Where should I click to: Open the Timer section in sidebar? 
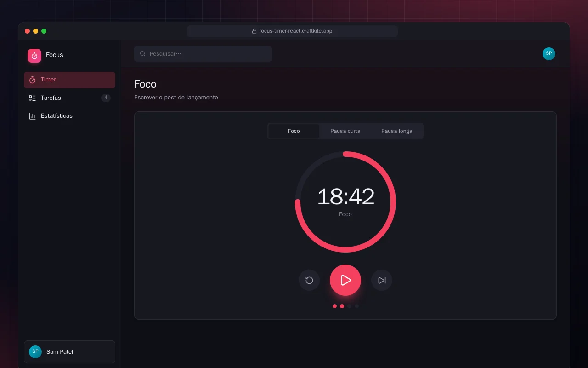[69, 80]
